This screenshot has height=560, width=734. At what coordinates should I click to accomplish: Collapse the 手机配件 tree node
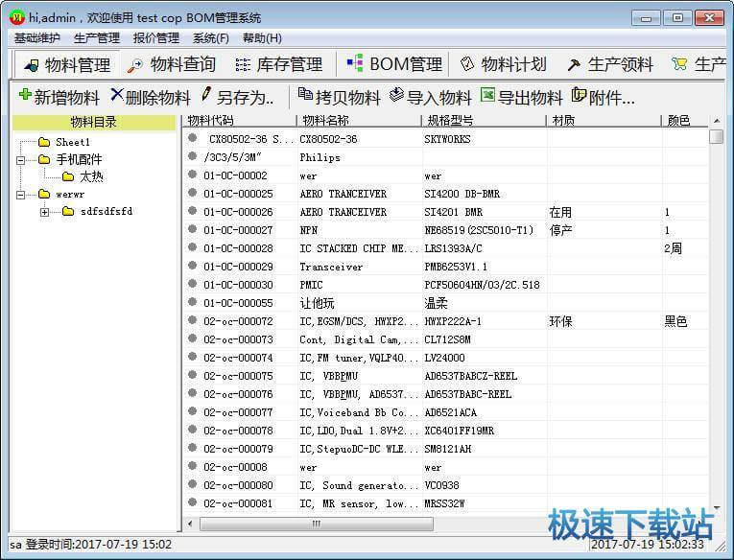(x=21, y=159)
